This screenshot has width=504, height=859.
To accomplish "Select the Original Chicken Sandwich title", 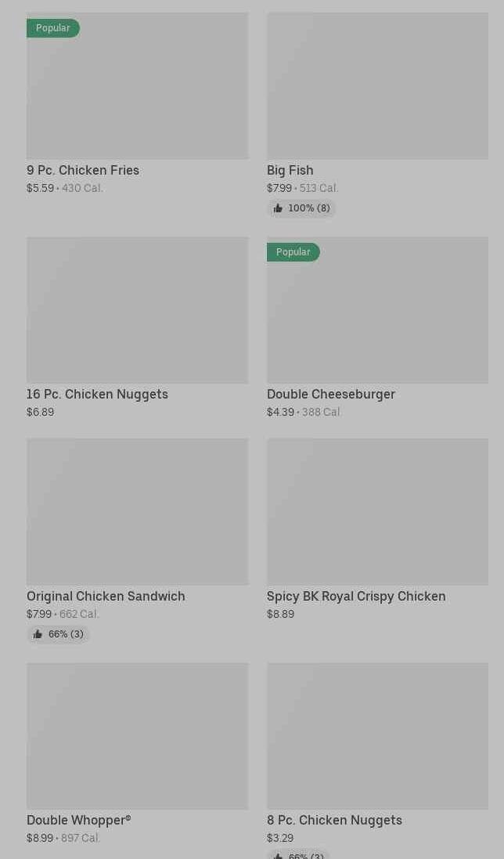I will (106, 596).
